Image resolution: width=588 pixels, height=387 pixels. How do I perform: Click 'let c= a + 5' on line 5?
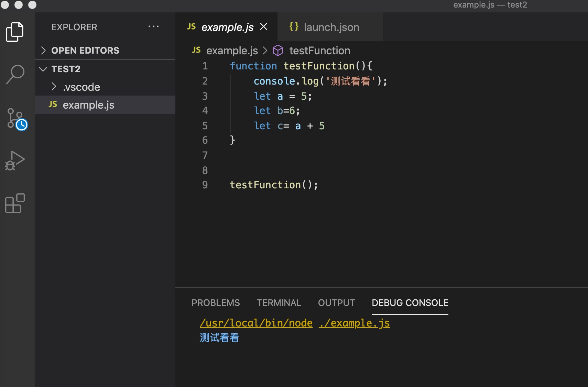tap(289, 126)
